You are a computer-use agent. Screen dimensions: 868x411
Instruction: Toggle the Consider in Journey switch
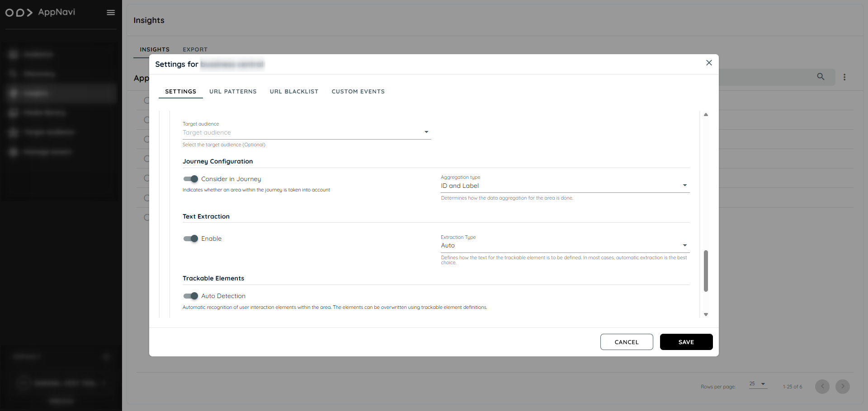(191, 179)
